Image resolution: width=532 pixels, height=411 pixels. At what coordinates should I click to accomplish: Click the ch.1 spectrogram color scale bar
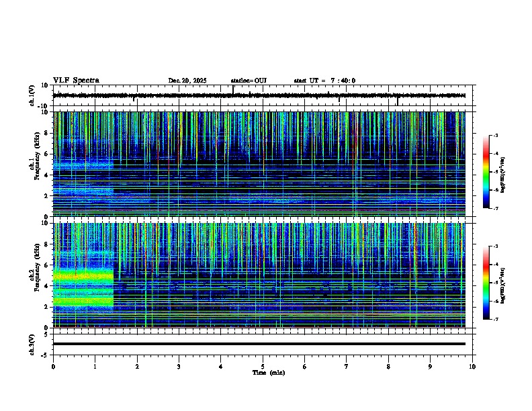(x=486, y=172)
